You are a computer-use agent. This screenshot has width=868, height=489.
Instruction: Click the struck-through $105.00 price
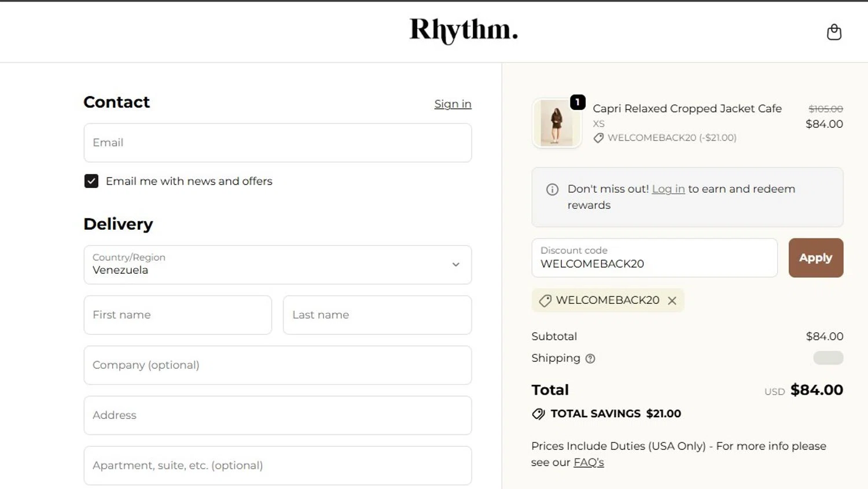826,109
